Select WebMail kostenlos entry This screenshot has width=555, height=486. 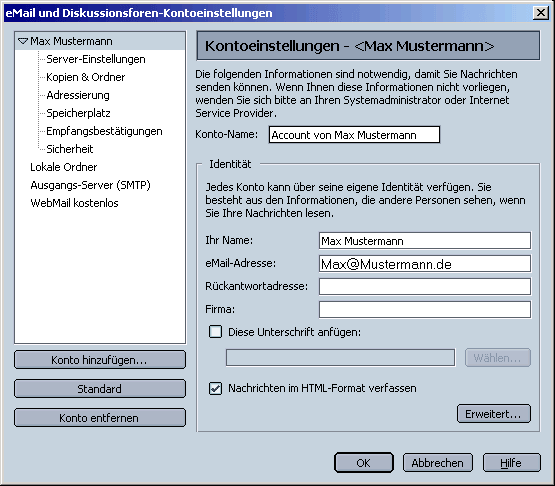click(x=74, y=203)
